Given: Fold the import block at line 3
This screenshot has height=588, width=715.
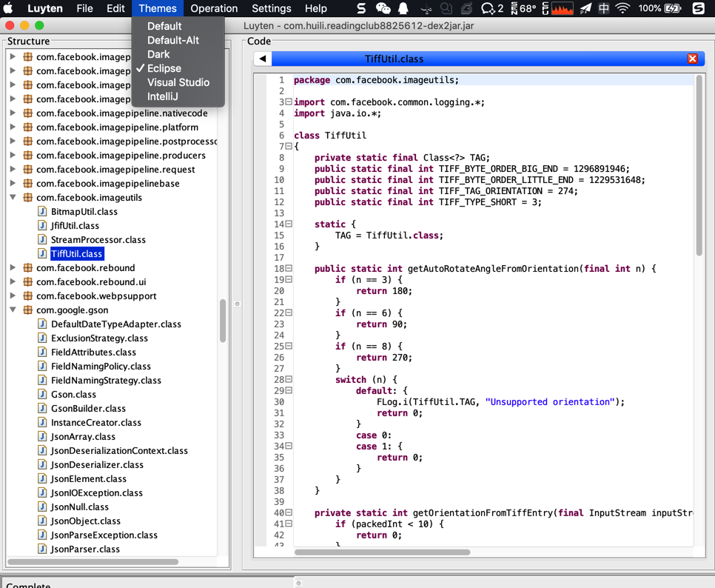Looking at the screenshot, I should [x=289, y=101].
